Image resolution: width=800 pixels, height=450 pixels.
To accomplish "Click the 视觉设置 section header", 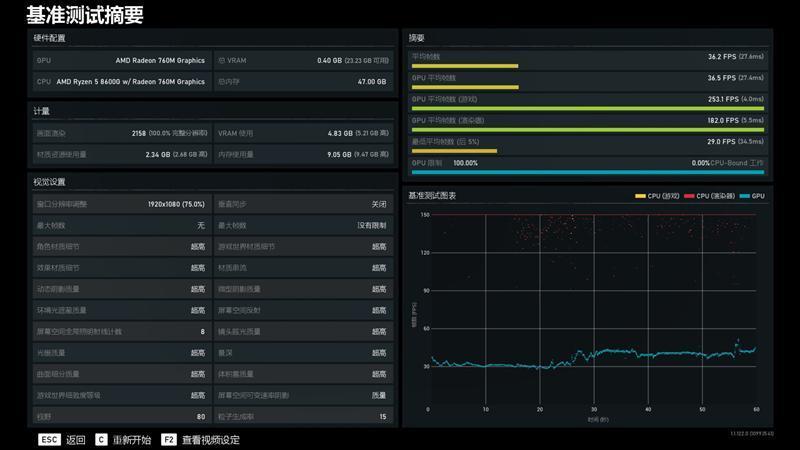I will click(x=49, y=182).
